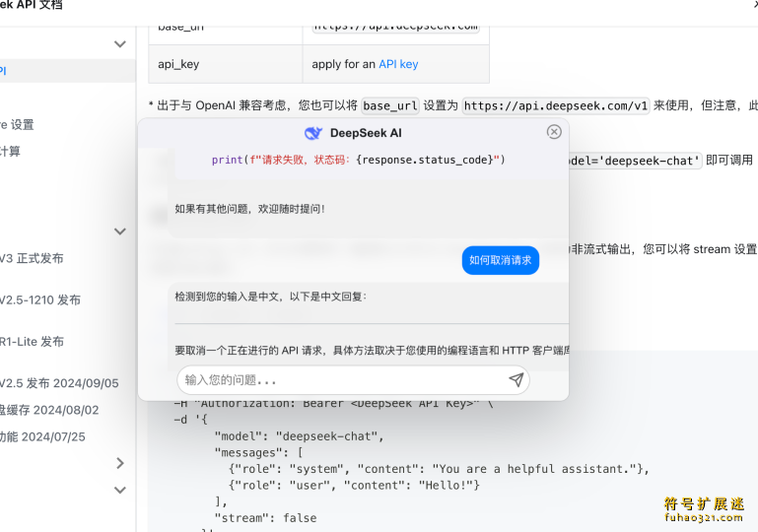Send the question with the paper-plane icon

pos(516,380)
